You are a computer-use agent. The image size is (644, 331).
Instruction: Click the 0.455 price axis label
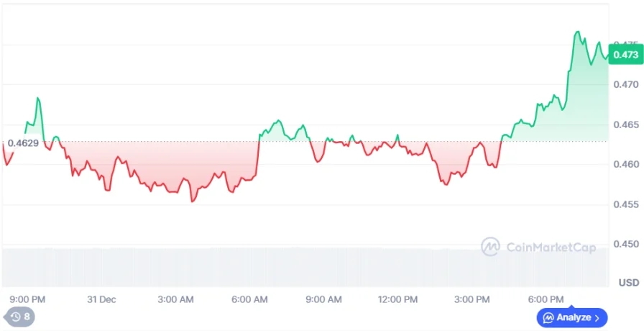pyautogui.click(x=626, y=204)
